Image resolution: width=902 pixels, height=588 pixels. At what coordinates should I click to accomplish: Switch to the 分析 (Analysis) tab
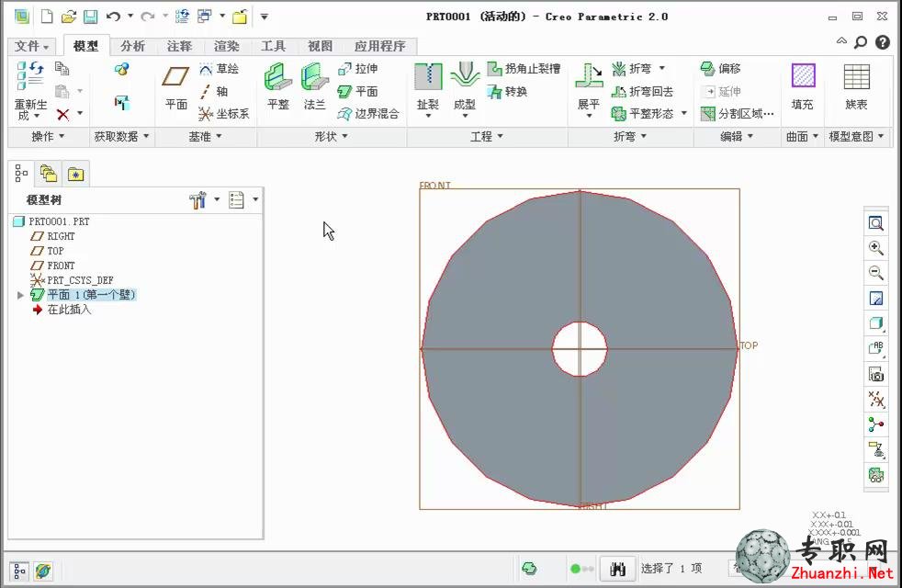click(x=133, y=46)
